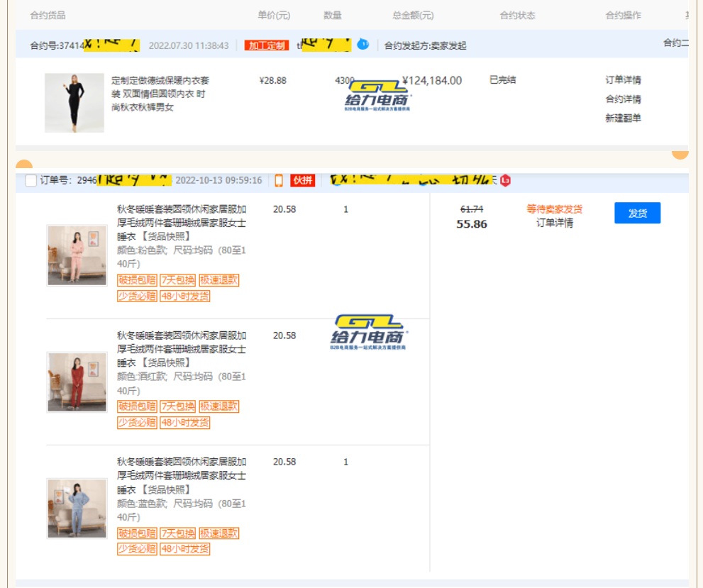Click the 48小时发货 badge on blue pajamas item

tap(184, 549)
